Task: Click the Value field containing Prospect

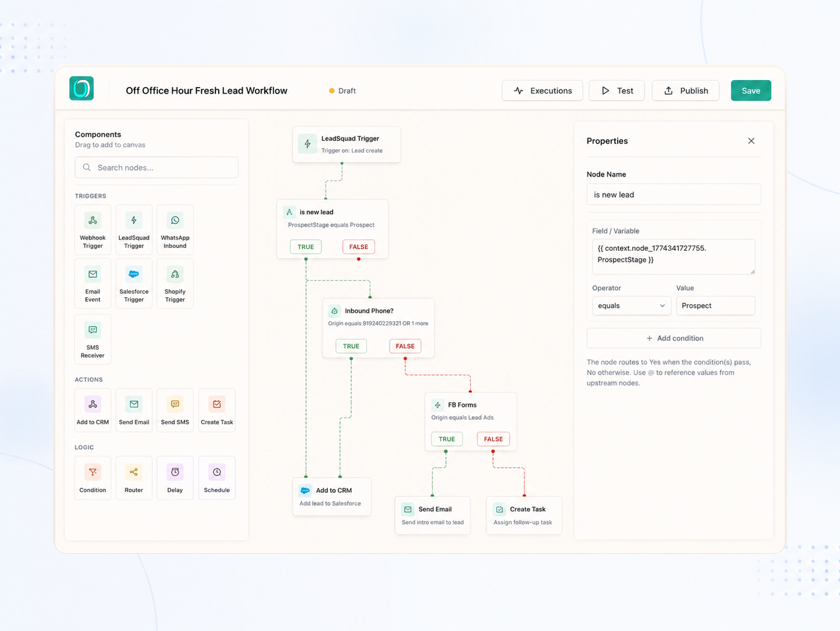Action: [716, 305]
